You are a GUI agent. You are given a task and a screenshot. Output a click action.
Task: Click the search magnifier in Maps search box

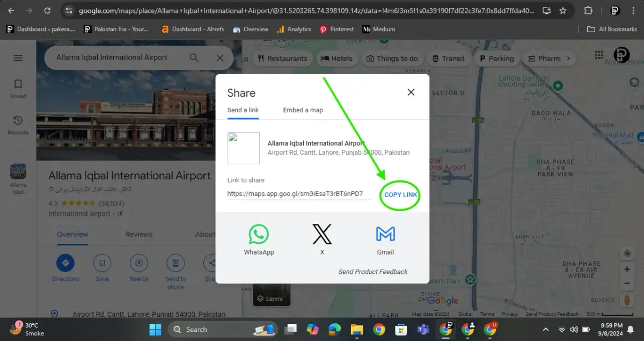pos(194,58)
